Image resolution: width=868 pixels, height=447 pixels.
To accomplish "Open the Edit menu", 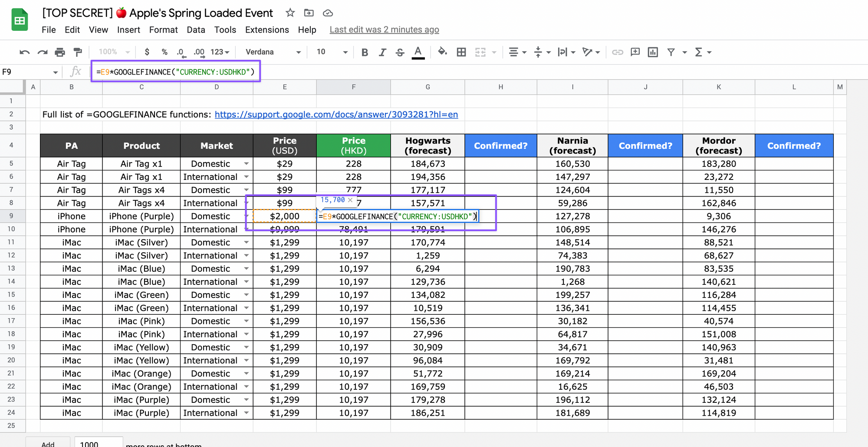I will pos(72,30).
